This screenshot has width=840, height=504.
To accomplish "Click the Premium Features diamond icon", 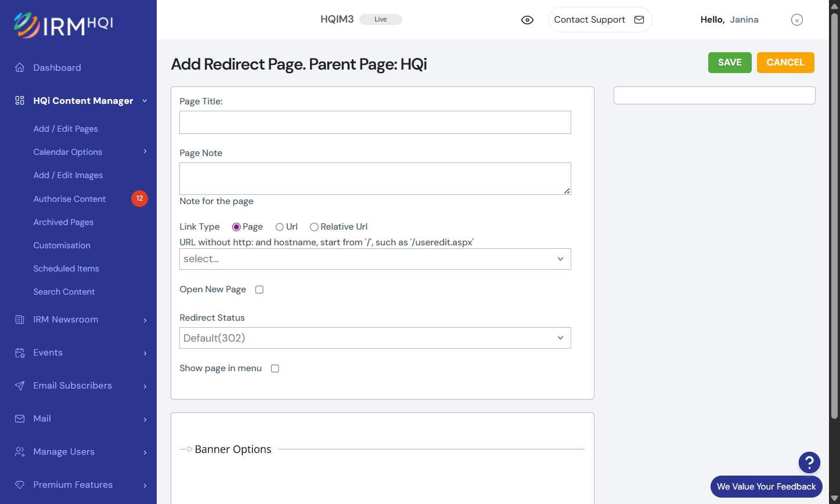I will tap(20, 485).
